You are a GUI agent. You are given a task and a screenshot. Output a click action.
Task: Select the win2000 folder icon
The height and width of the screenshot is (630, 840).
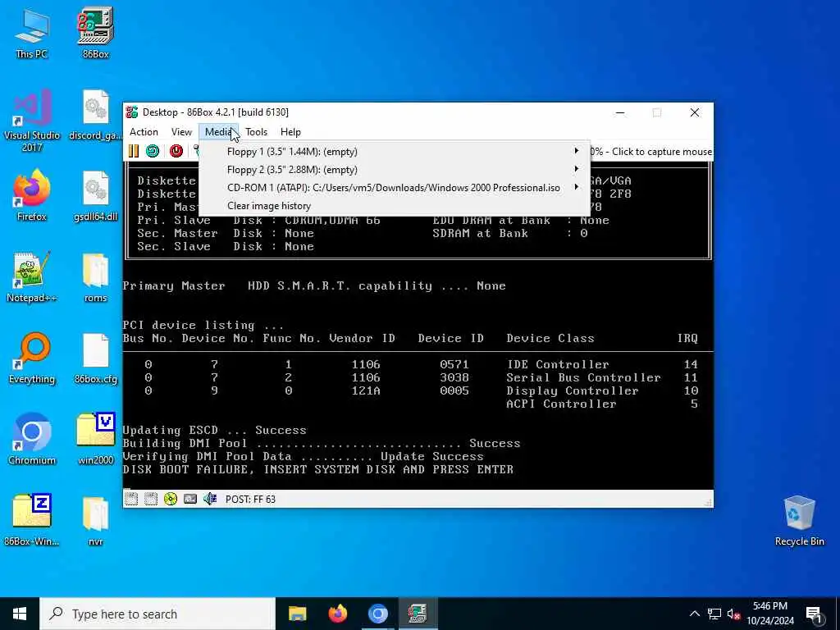click(x=95, y=440)
